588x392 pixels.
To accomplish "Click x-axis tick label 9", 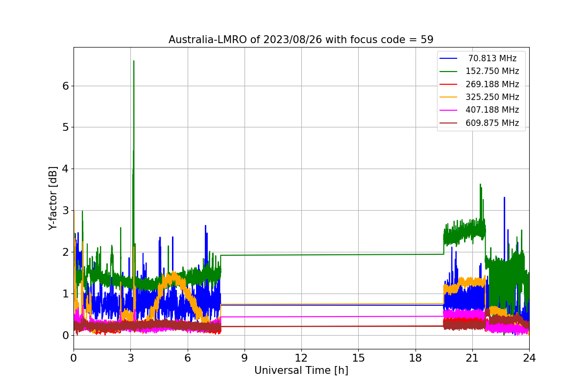I will [x=244, y=358].
